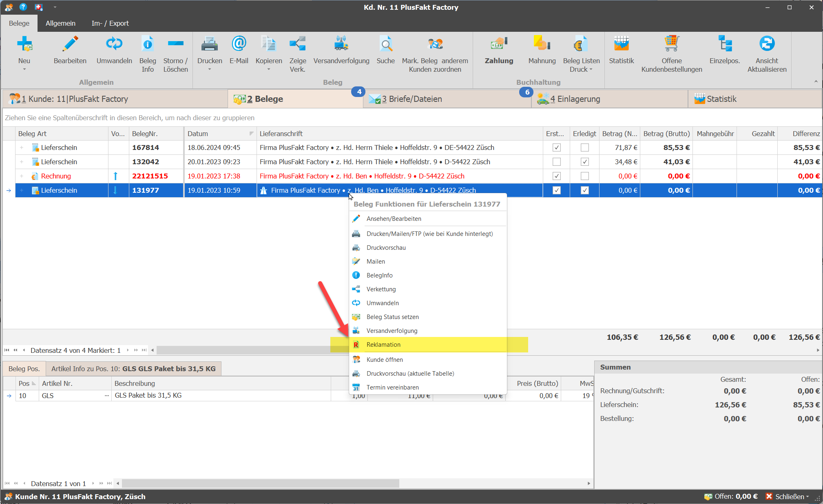This screenshot has width=823, height=504.
Task: Click the BelegNr. 132042 cell
Action: click(x=156, y=162)
